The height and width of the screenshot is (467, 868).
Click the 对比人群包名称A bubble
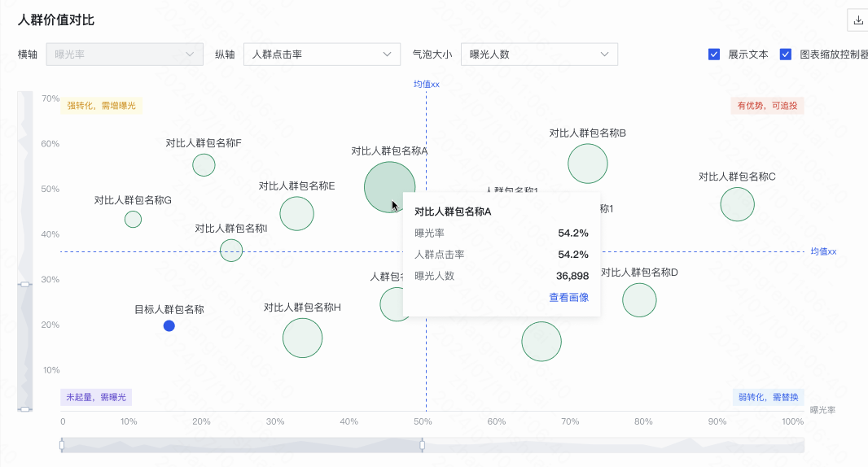pos(390,187)
